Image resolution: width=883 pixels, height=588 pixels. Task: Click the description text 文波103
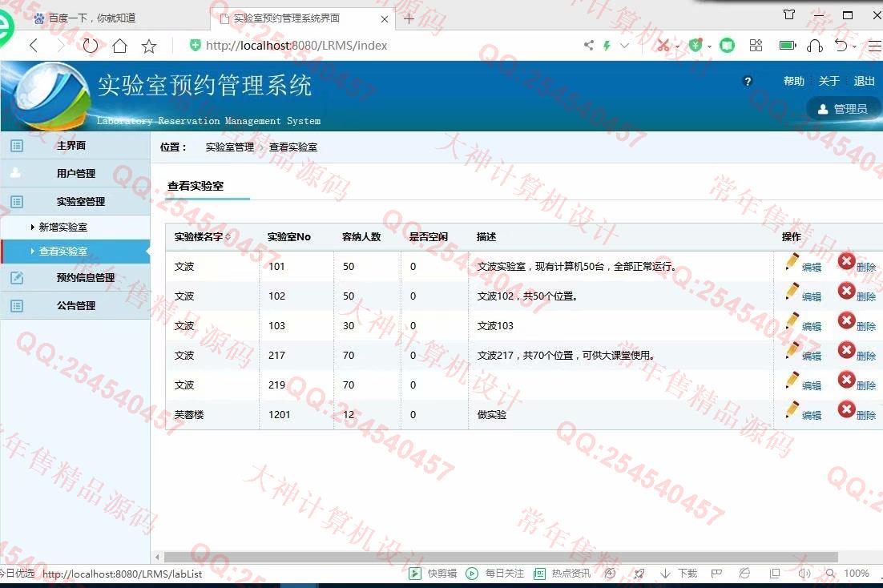tap(495, 326)
